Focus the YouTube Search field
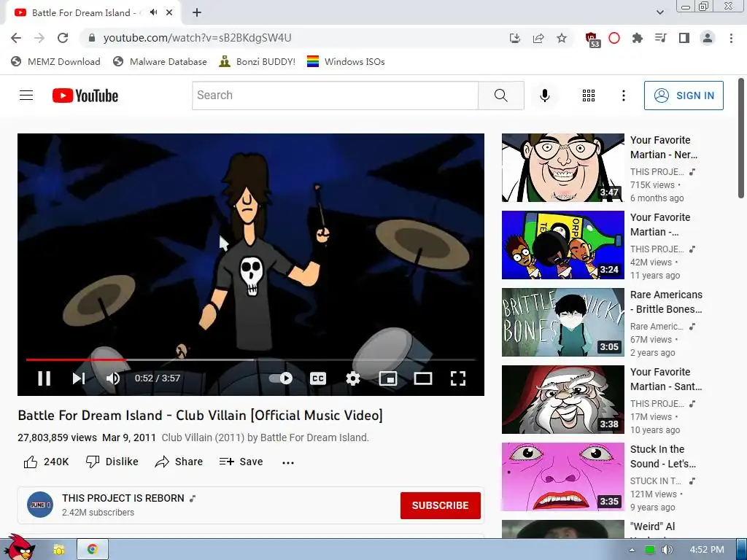The width and height of the screenshot is (747, 560). coord(335,96)
